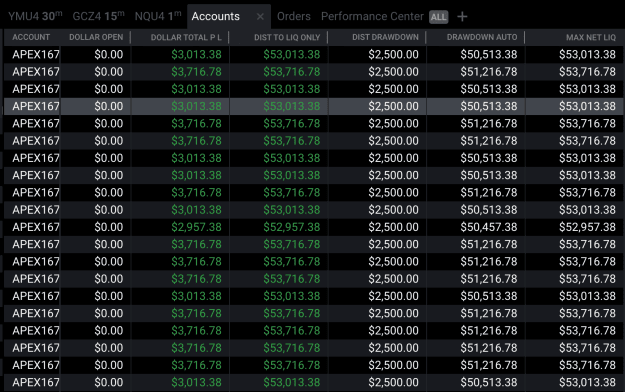This screenshot has height=392, width=625.
Task: Sort by the DOLLAR OPEN column header
Action: coord(96,37)
